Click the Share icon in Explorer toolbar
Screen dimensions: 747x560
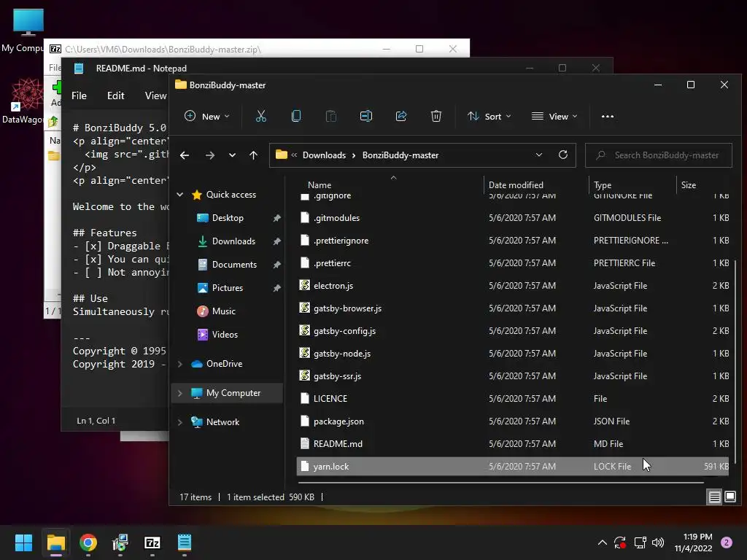click(x=401, y=116)
